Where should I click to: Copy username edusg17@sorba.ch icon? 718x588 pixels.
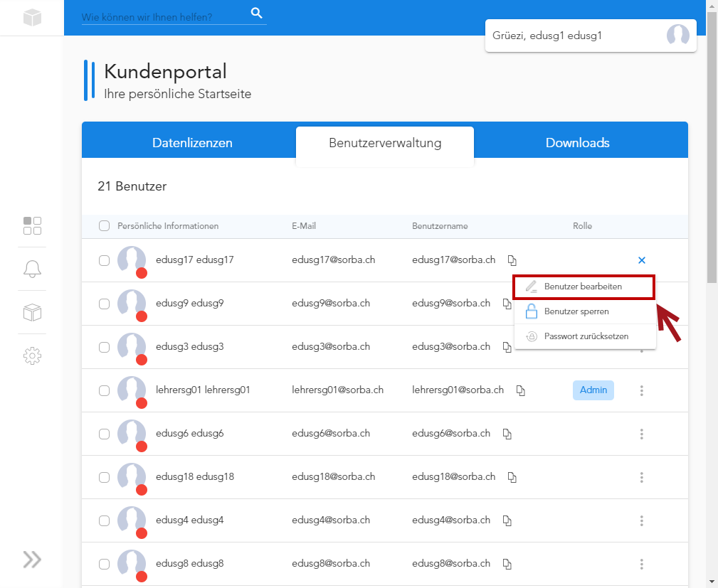click(512, 260)
